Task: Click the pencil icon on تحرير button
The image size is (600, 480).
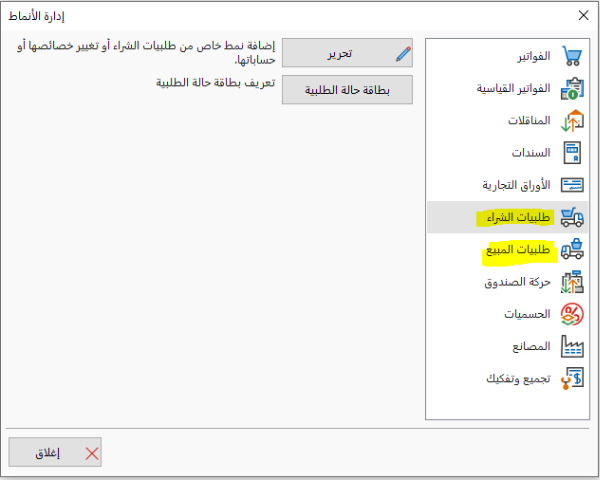Action: tap(403, 54)
